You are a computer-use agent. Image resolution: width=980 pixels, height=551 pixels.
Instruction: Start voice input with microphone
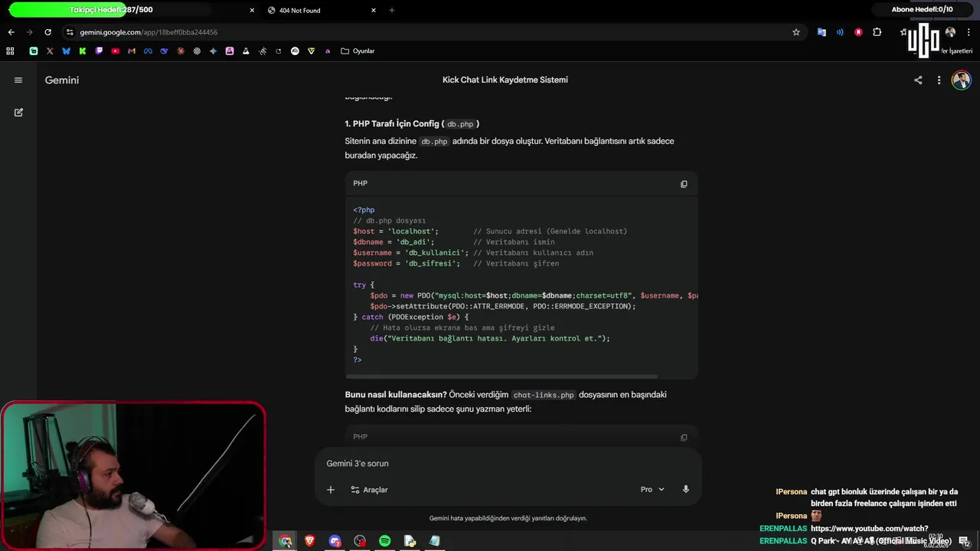click(x=686, y=490)
